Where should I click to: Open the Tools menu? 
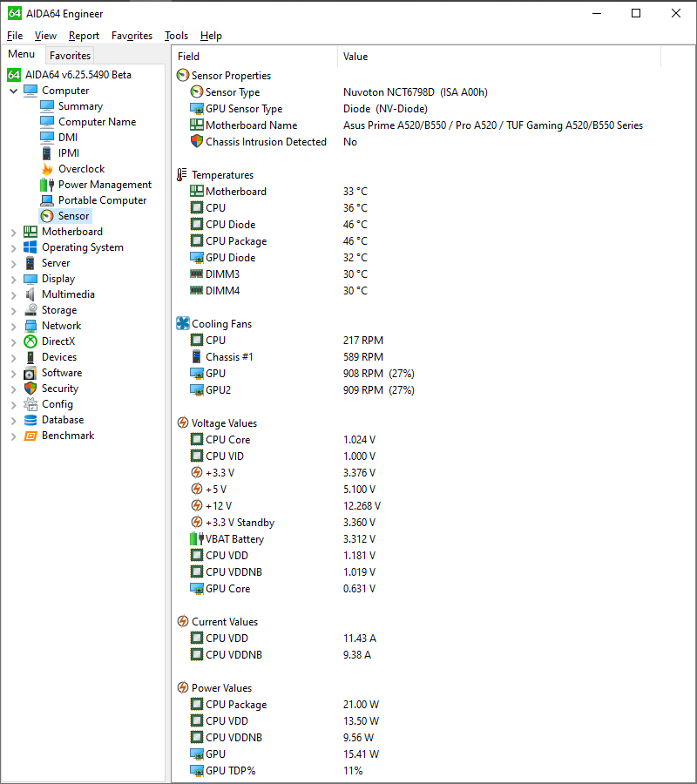(177, 36)
